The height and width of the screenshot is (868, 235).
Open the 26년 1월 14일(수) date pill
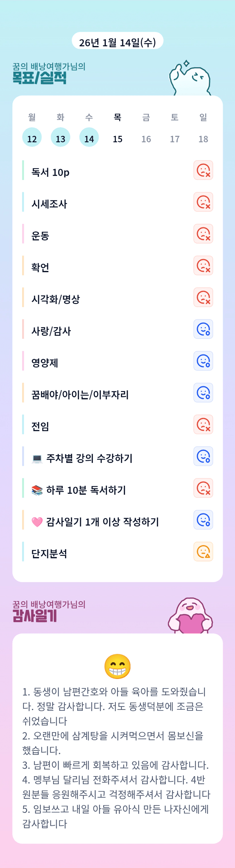117,42
